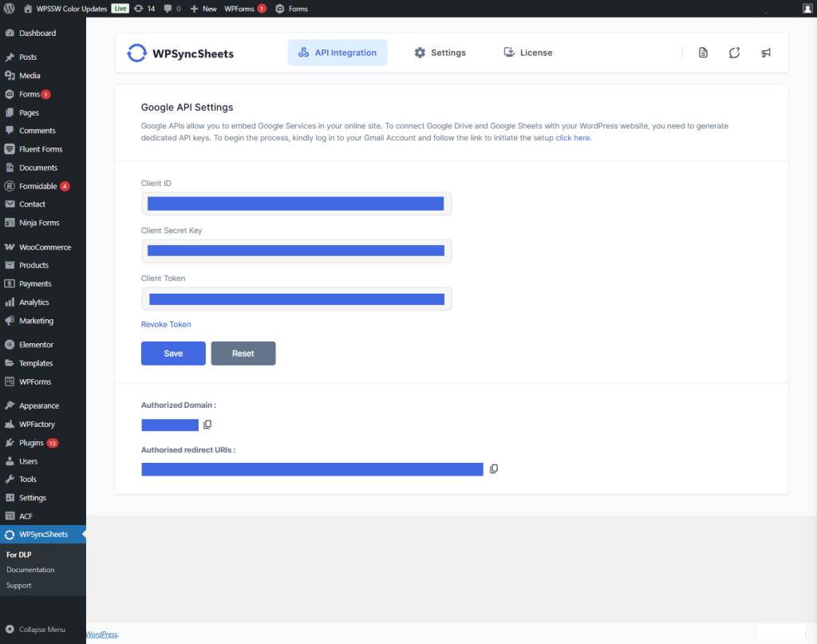Open Pages in sidebar
The height and width of the screenshot is (644, 817).
[x=43, y=113]
